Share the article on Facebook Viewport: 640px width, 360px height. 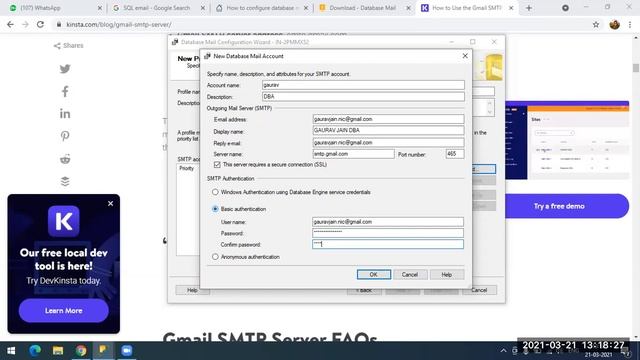[x=65, y=91]
